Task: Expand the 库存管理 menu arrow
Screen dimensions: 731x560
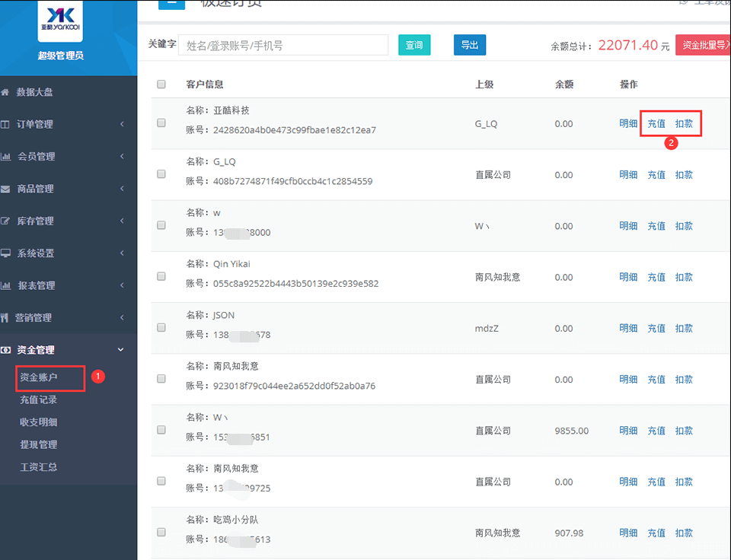Action: click(122, 221)
